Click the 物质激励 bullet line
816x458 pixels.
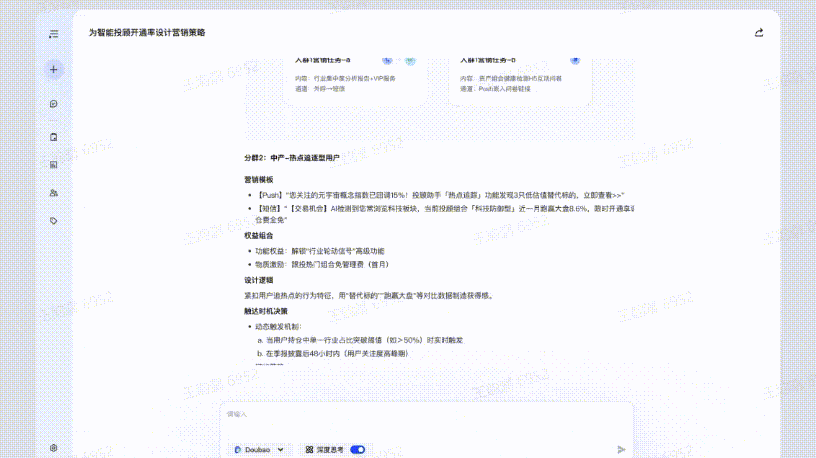[x=322, y=264]
